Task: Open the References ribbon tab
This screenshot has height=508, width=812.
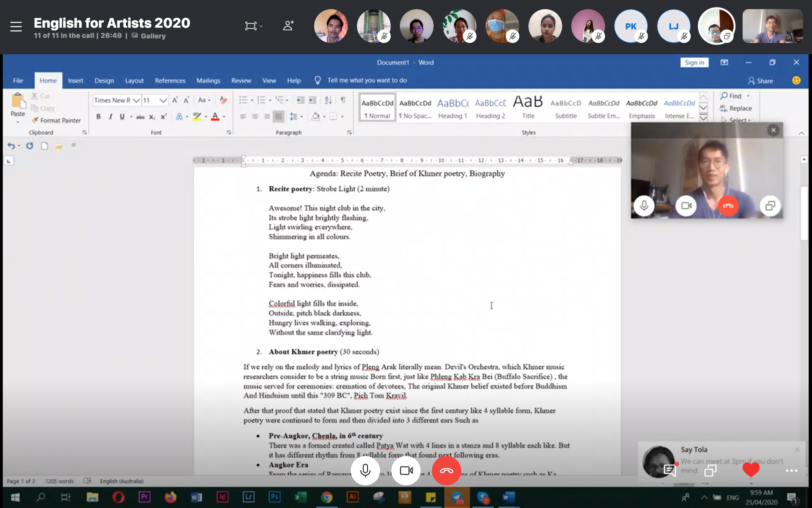Action: [170, 81]
